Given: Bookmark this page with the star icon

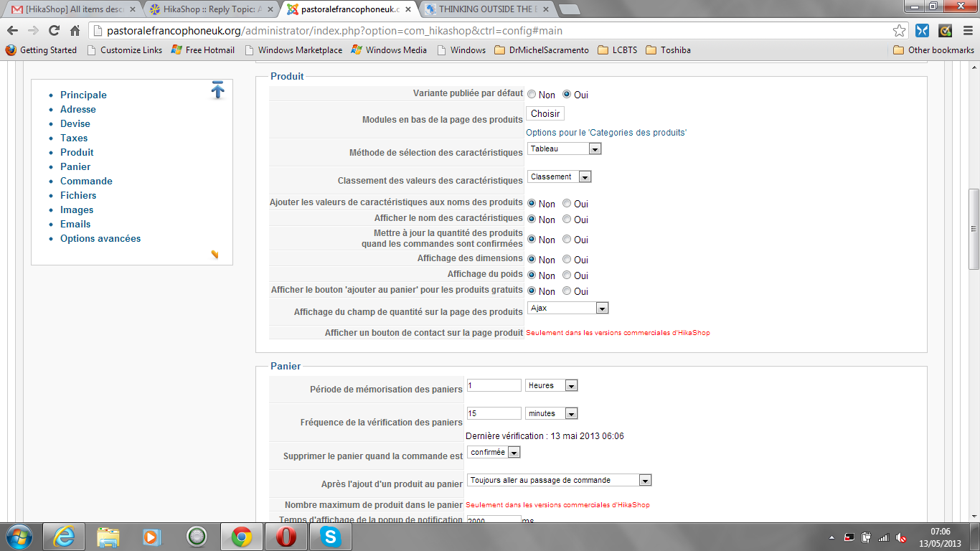Looking at the screenshot, I should [x=899, y=31].
